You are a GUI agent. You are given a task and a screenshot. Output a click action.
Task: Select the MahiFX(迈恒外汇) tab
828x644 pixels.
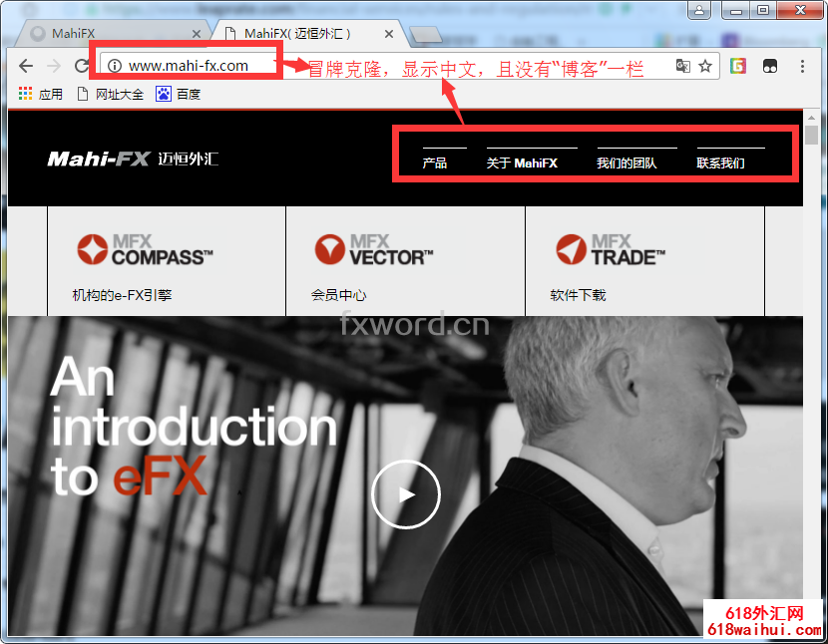coord(309,34)
